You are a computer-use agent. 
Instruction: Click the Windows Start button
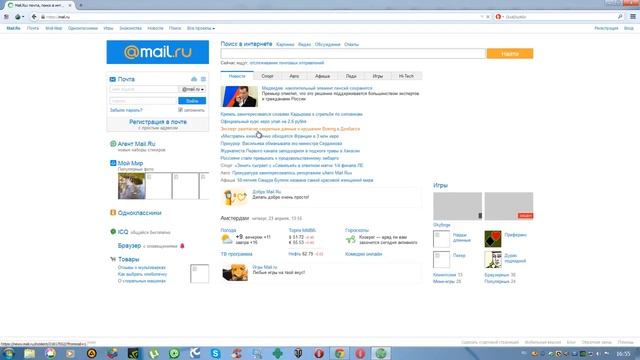[9, 353]
